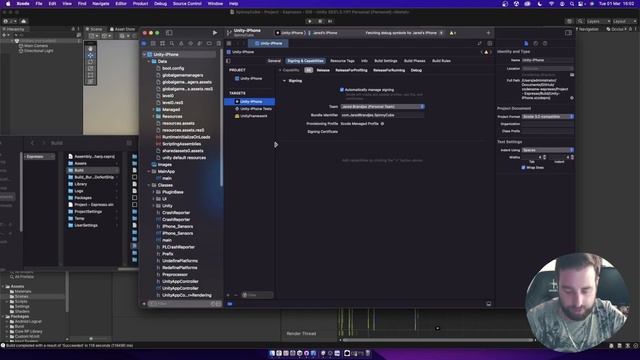Click the + Capability button

(x=289, y=70)
